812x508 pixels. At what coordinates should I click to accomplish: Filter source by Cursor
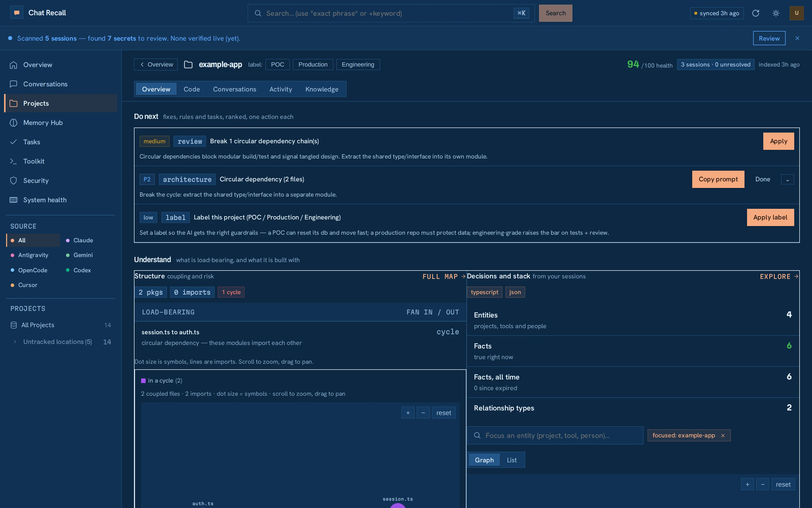click(33, 285)
